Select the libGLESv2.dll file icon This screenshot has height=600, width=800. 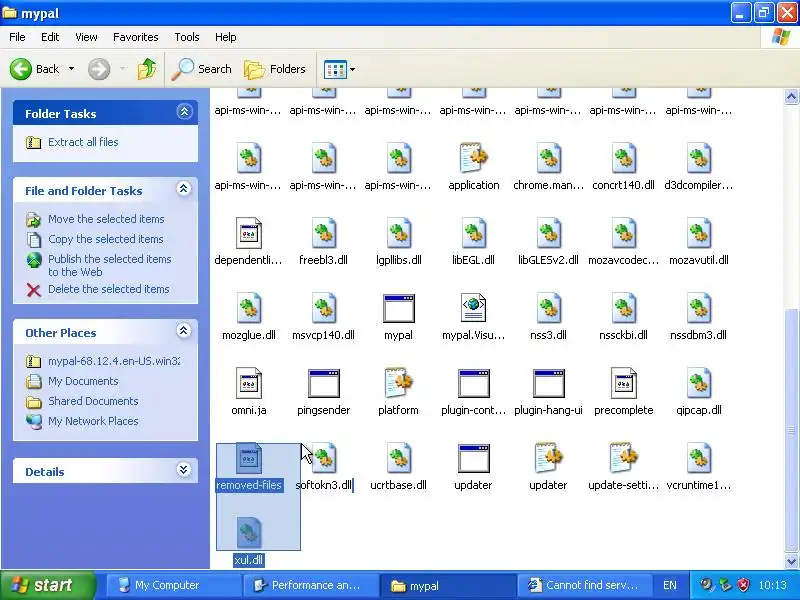(x=548, y=234)
